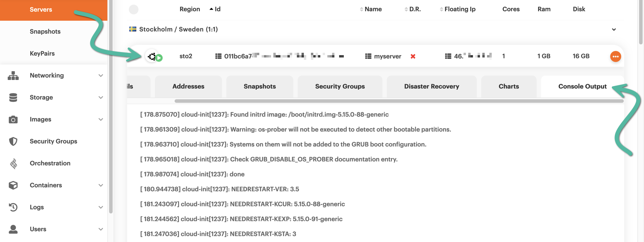
Task: Open the Disaster Recovery tab
Action: pos(431,86)
